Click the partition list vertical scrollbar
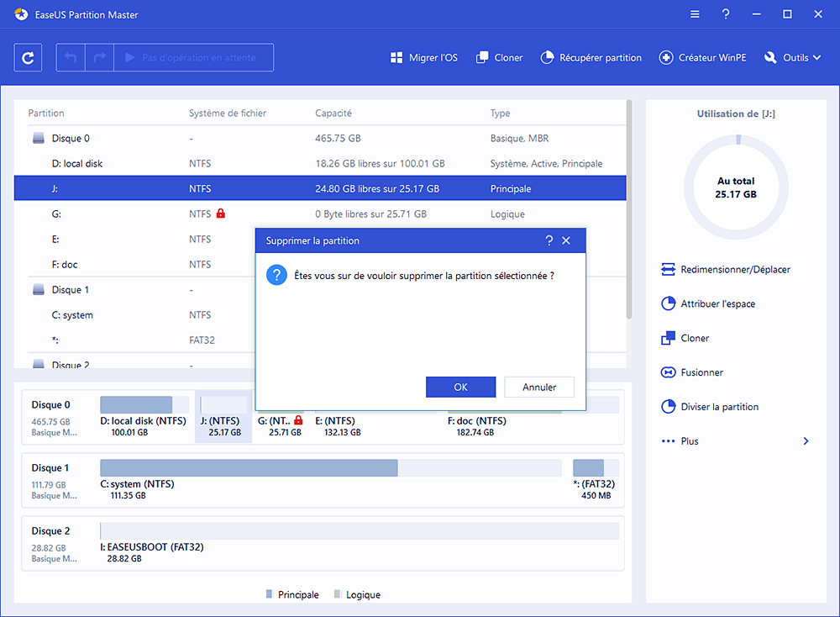840x617 pixels. (629, 209)
